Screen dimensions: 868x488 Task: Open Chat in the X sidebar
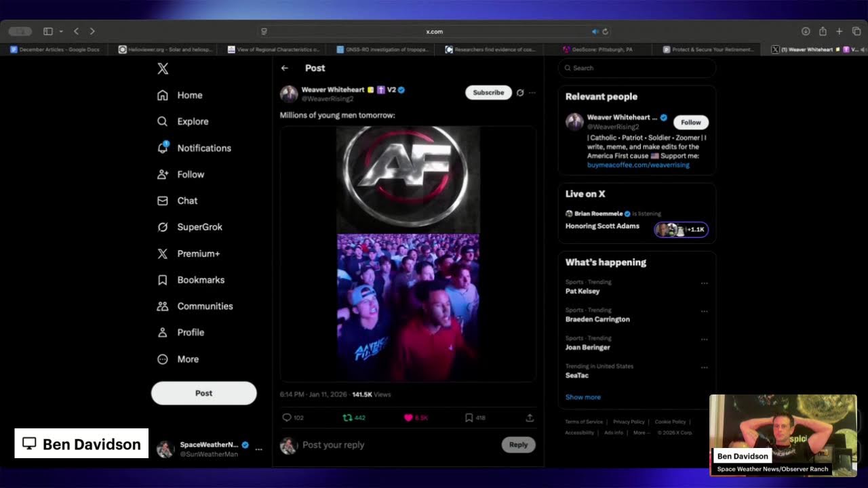[x=178, y=201]
